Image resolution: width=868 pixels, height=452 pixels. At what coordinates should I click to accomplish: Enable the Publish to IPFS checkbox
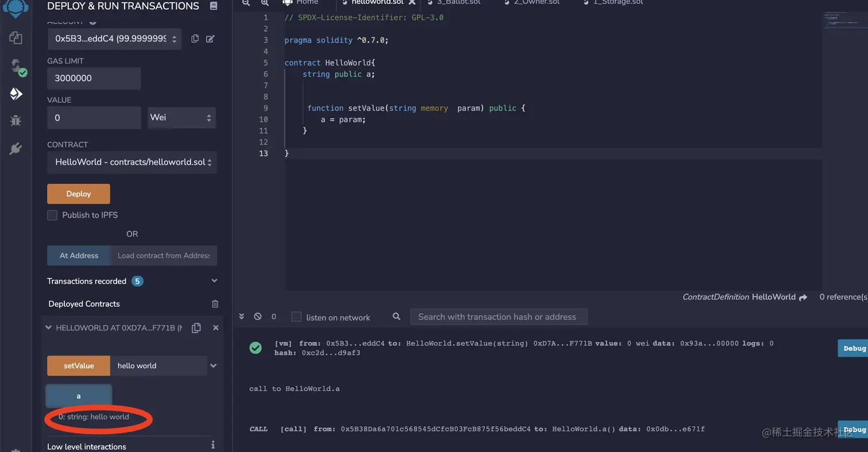click(x=52, y=215)
